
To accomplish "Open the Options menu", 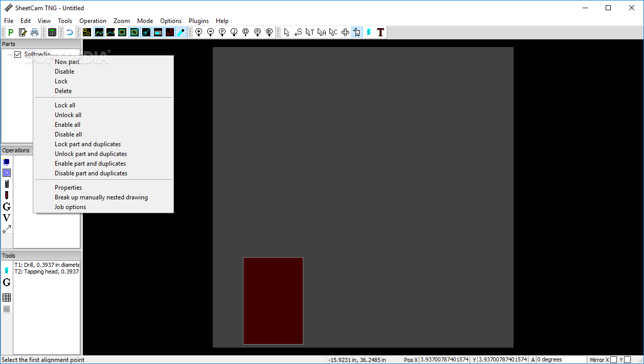I will click(171, 21).
